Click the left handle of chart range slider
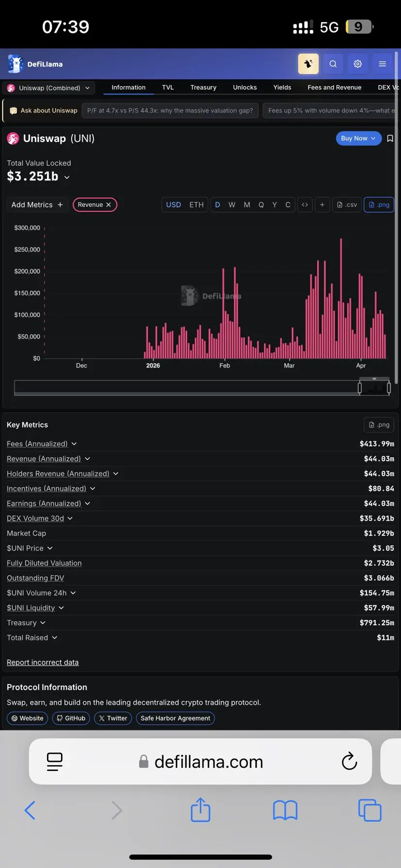Screen dimensions: 401x868 (359, 387)
